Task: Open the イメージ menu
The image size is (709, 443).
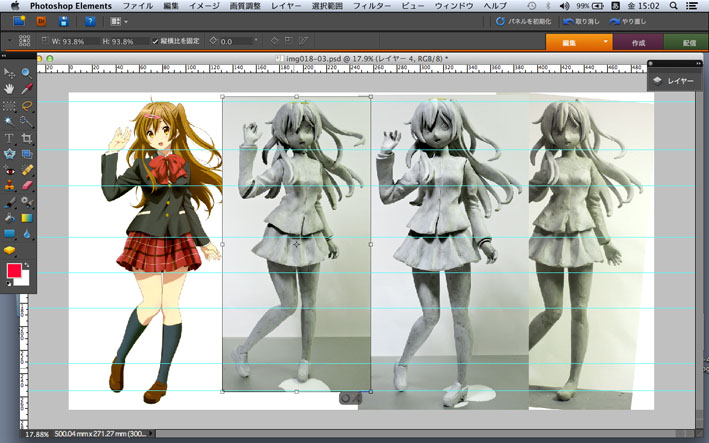Action: 204,6
